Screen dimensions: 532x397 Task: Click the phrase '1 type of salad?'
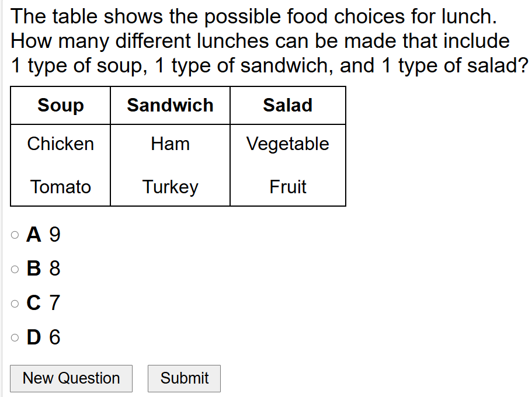point(454,66)
